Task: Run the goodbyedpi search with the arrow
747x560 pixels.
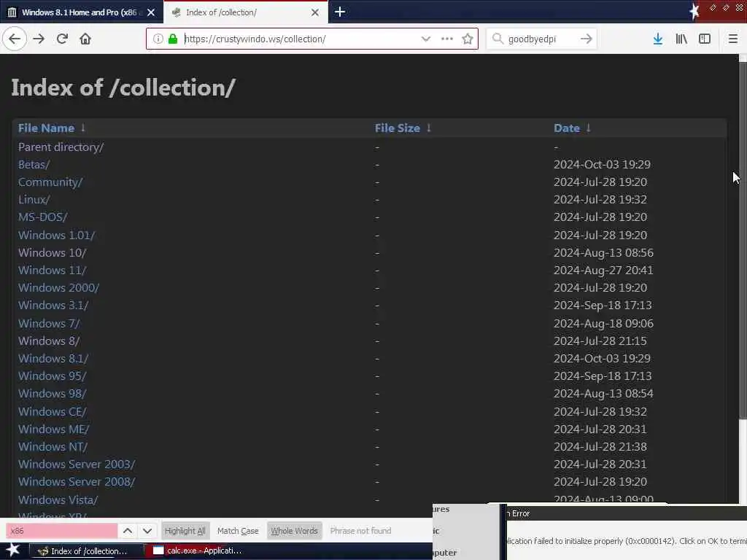Action: pyautogui.click(x=587, y=39)
